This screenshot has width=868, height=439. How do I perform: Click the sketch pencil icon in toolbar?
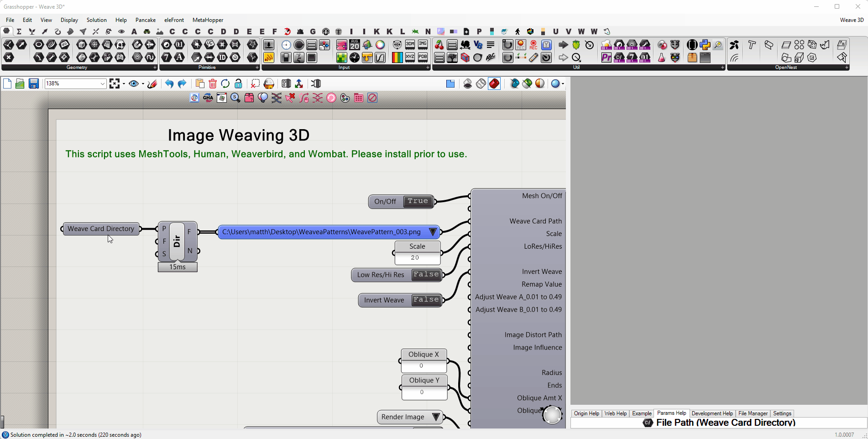pyautogui.click(x=152, y=84)
